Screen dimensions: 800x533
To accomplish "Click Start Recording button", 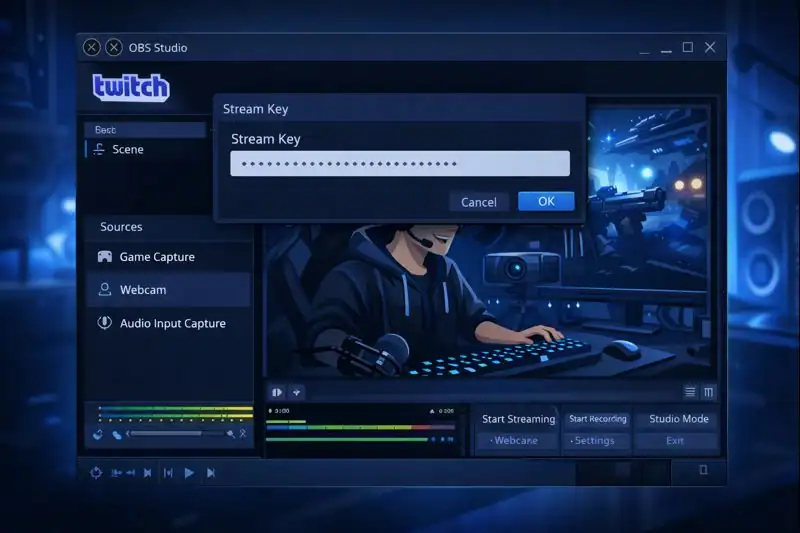I will (x=597, y=419).
